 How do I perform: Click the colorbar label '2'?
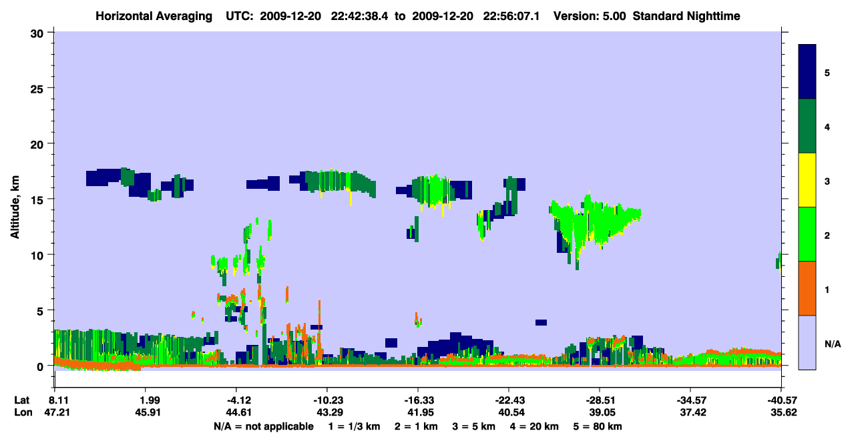[x=827, y=235]
